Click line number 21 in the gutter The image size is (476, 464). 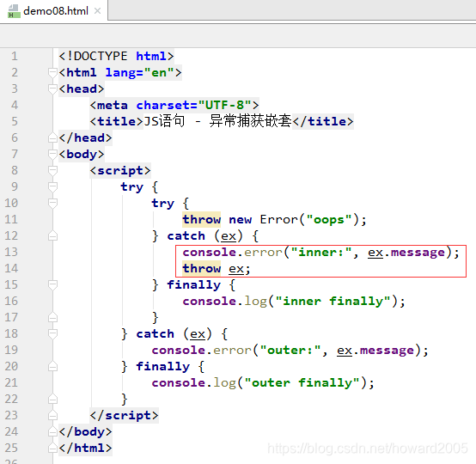pos(11,382)
